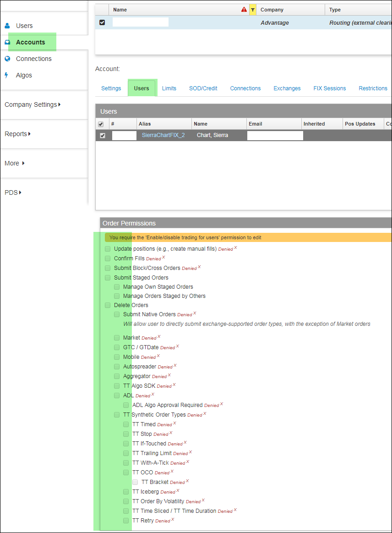Open the SierraChartFIX_2 alias link
Viewport: 392px width, 533px height.
[163, 135]
